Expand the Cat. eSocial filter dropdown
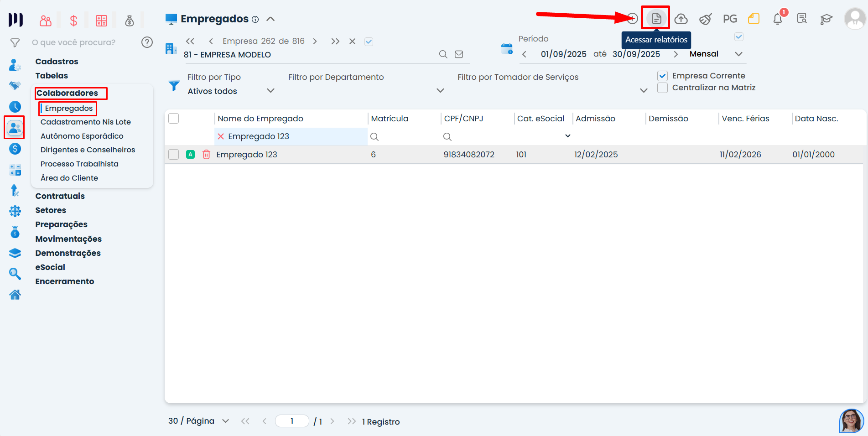Viewport: 868px width, 436px height. tap(568, 136)
